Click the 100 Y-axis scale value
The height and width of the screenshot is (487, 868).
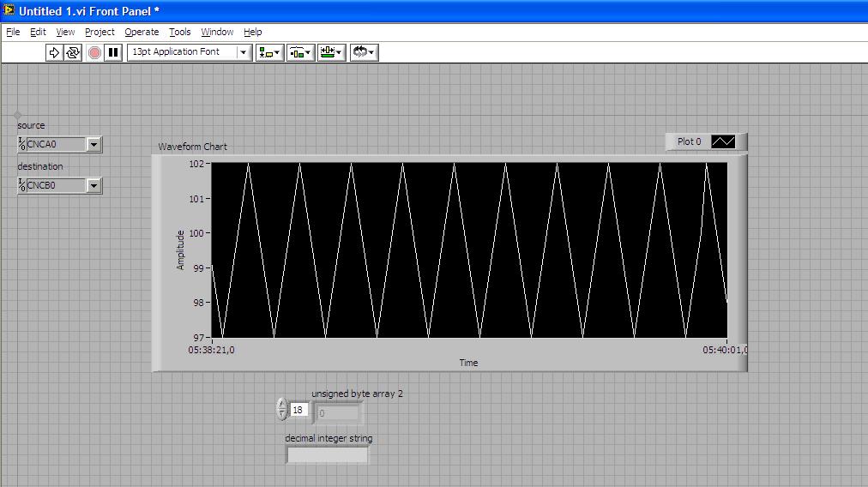click(x=196, y=233)
